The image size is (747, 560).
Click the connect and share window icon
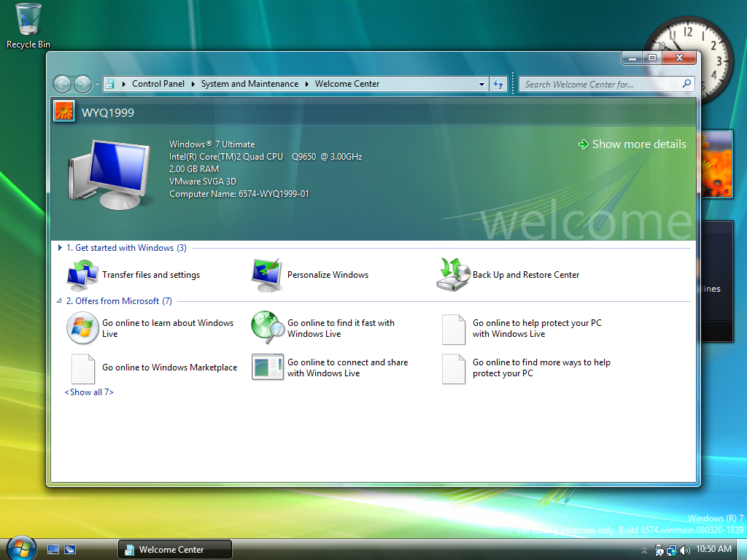click(x=267, y=367)
